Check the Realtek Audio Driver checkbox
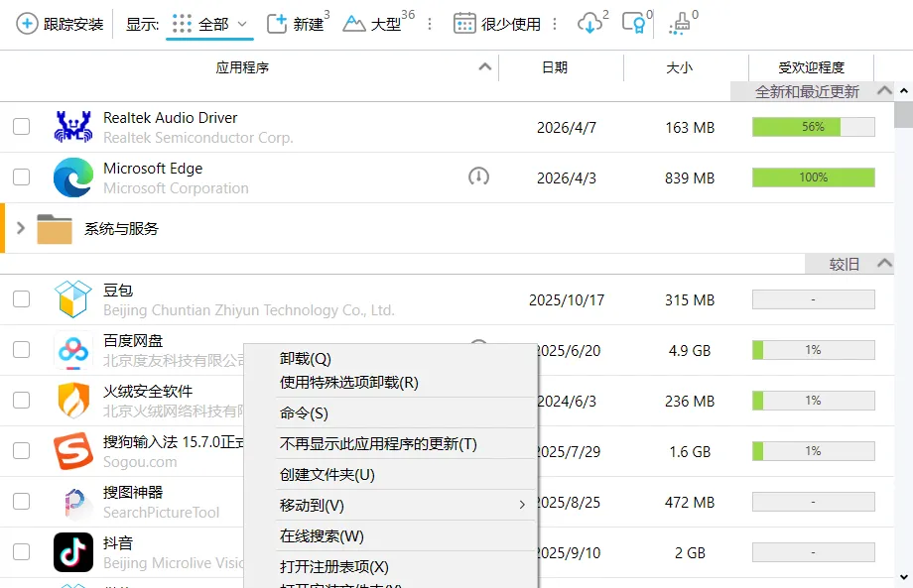Image resolution: width=913 pixels, height=588 pixels. [x=22, y=127]
